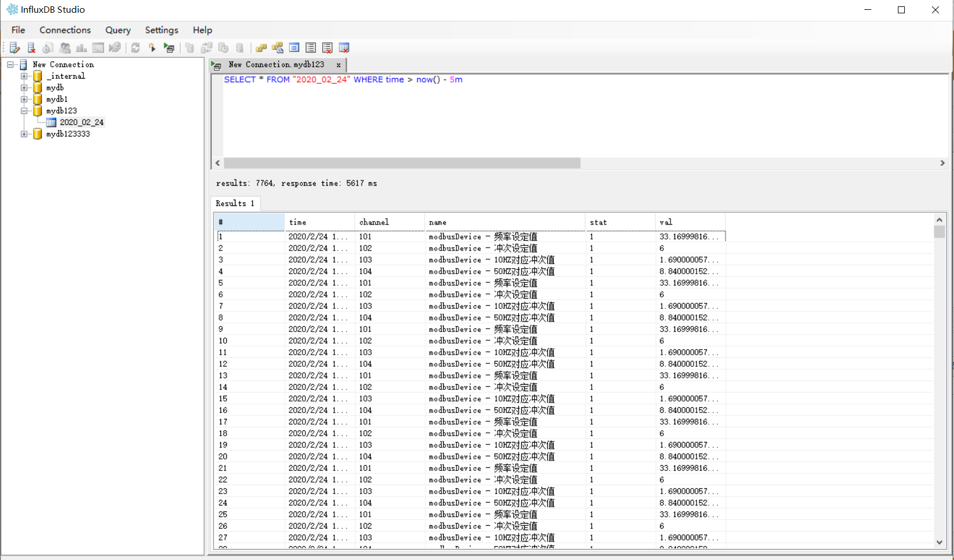
Task: Click the query history timer icon
Action: (x=47, y=47)
